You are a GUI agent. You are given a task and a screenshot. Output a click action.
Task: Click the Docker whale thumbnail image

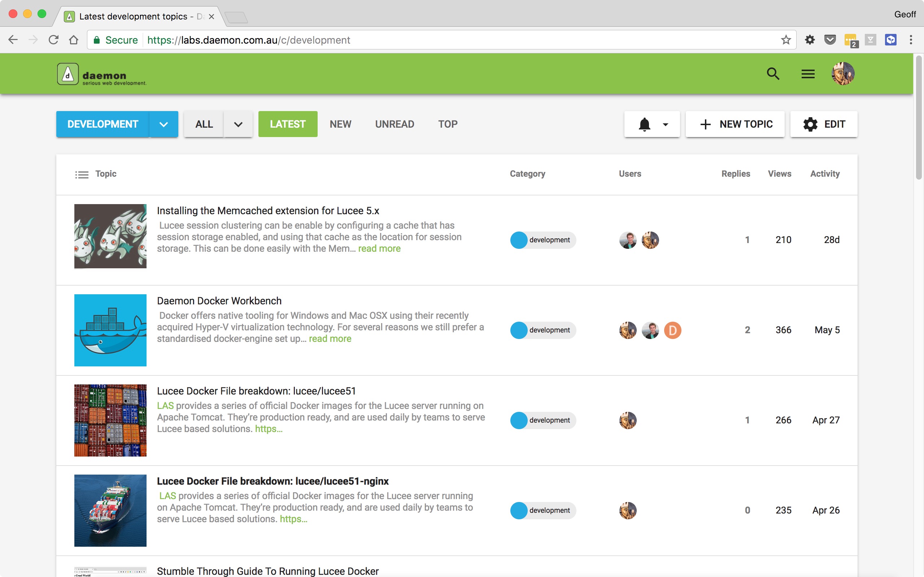(x=110, y=330)
